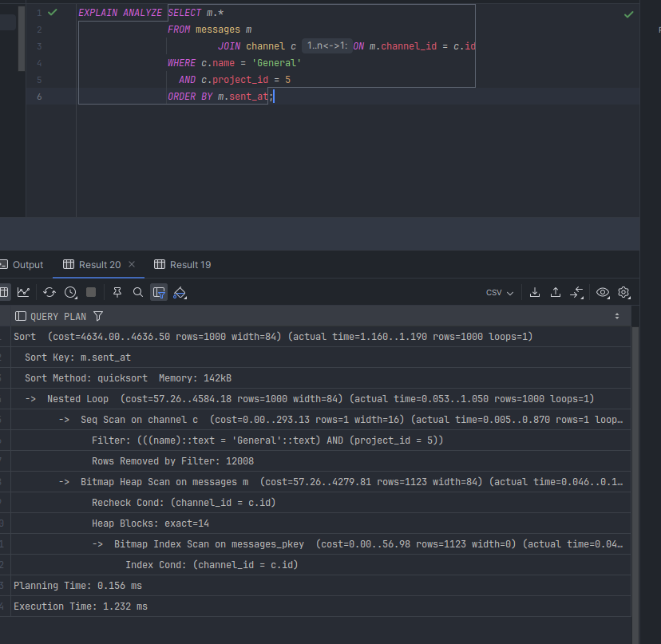Click the paint bucket coloring icon
Image resolution: width=661 pixels, height=644 pixels.
click(x=180, y=293)
